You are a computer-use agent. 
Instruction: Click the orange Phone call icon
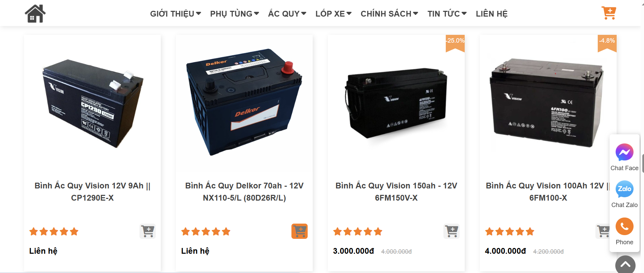(624, 226)
